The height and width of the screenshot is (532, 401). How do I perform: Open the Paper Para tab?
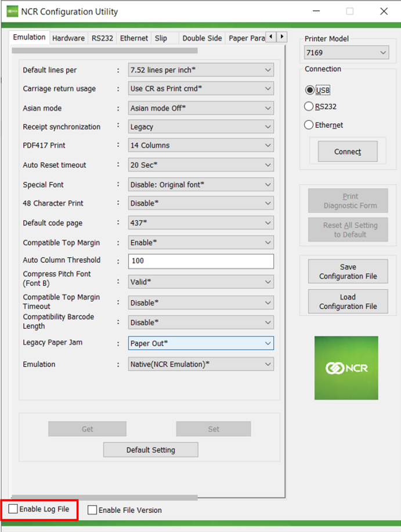pos(247,38)
